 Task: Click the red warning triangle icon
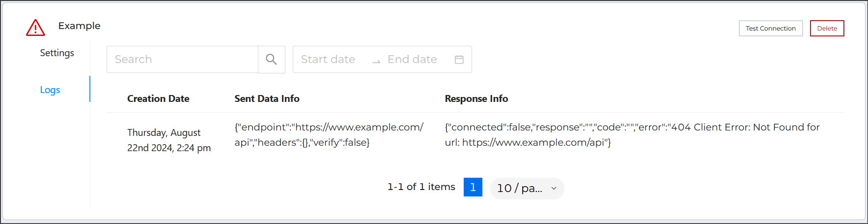point(35,28)
